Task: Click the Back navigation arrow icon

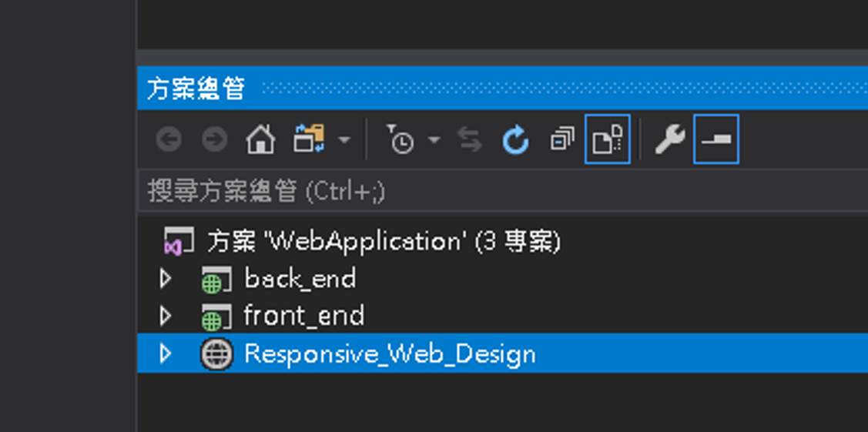Action: 169,140
